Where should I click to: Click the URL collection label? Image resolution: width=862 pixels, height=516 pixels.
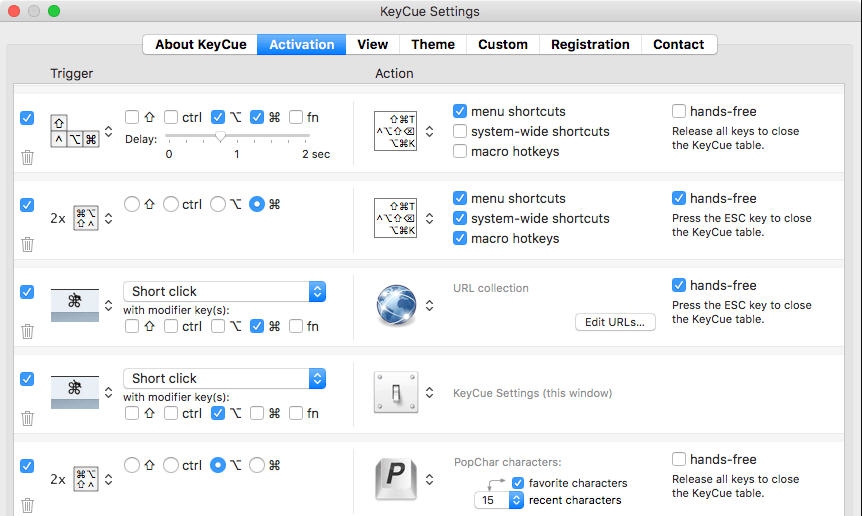tap(490, 288)
